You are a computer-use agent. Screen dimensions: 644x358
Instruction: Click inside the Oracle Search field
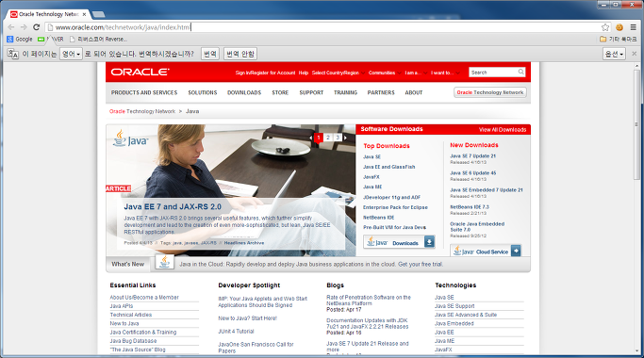pos(493,73)
